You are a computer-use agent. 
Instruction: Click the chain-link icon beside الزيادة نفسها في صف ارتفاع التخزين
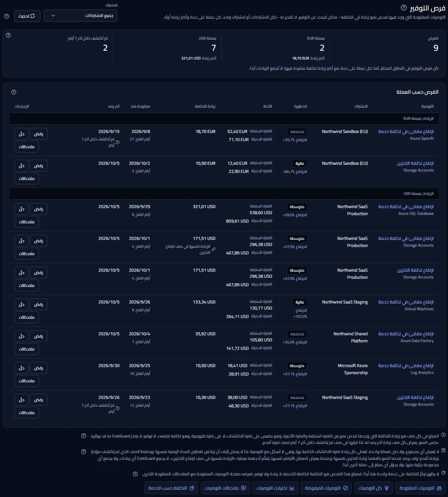coord(214,249)
